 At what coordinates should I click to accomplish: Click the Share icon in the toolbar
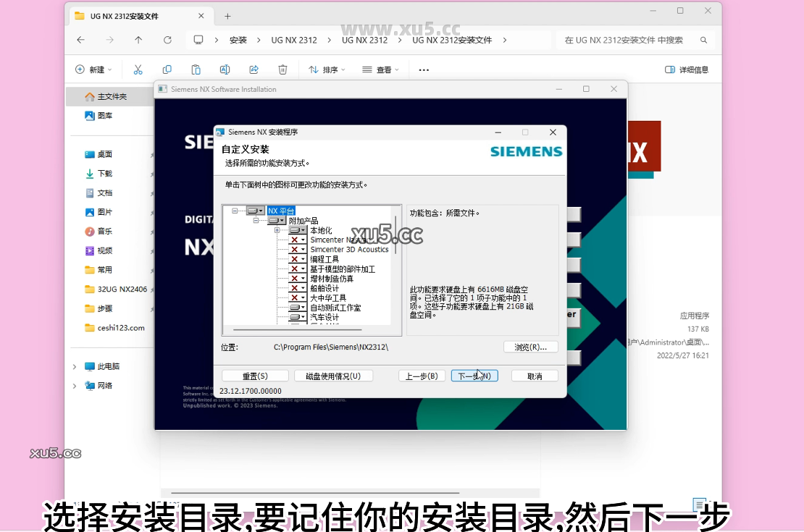coord(254,69)
